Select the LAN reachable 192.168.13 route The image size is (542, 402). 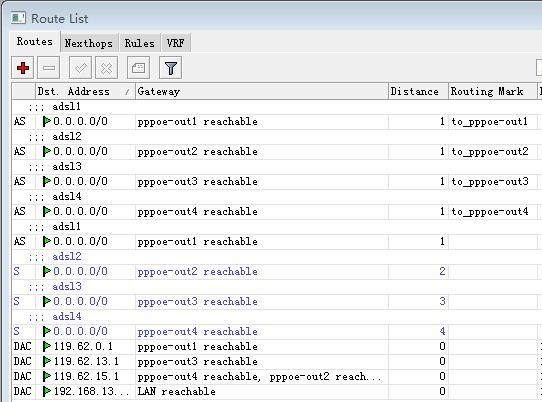pos(277,391)
